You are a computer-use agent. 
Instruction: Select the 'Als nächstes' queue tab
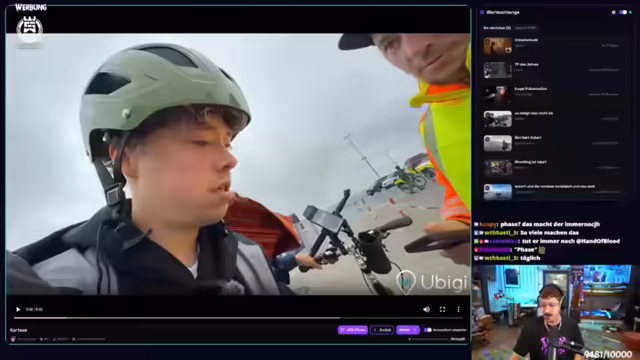point(497,28)
